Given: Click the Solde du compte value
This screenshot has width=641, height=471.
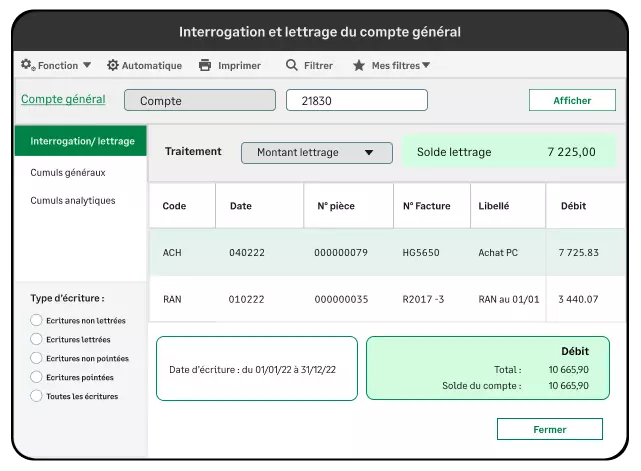Looking at the screenshot, I should pos(569,386).
